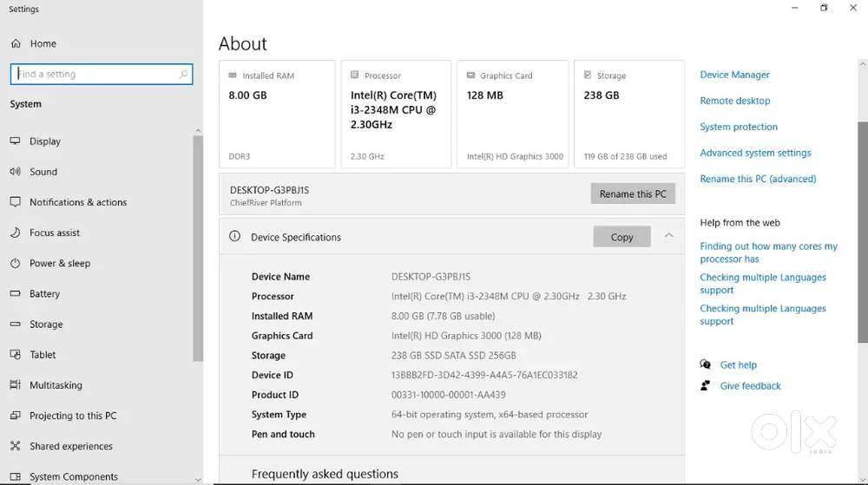Viewport: 868px width, 485px height.
Task: Open Battery settings
Action: [44, 293]
